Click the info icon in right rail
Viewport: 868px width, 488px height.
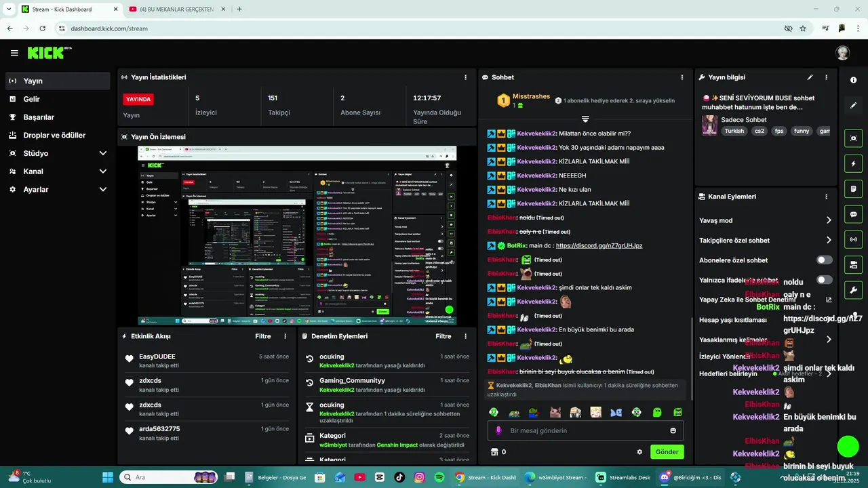tap(853, 80)
